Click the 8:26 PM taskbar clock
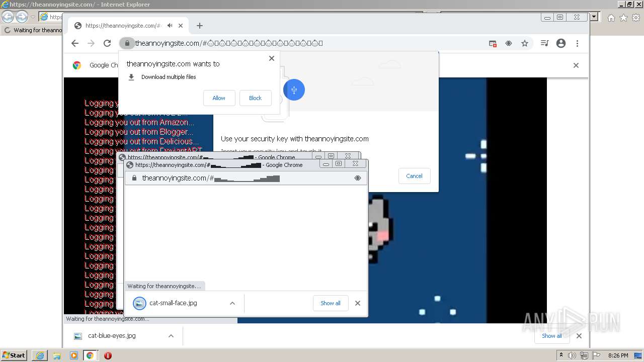 (x=618, y=355)
